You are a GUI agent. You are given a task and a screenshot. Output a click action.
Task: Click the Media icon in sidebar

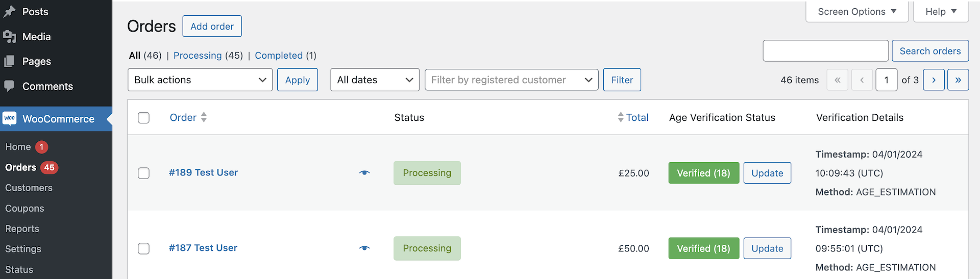tap(9, 37)
